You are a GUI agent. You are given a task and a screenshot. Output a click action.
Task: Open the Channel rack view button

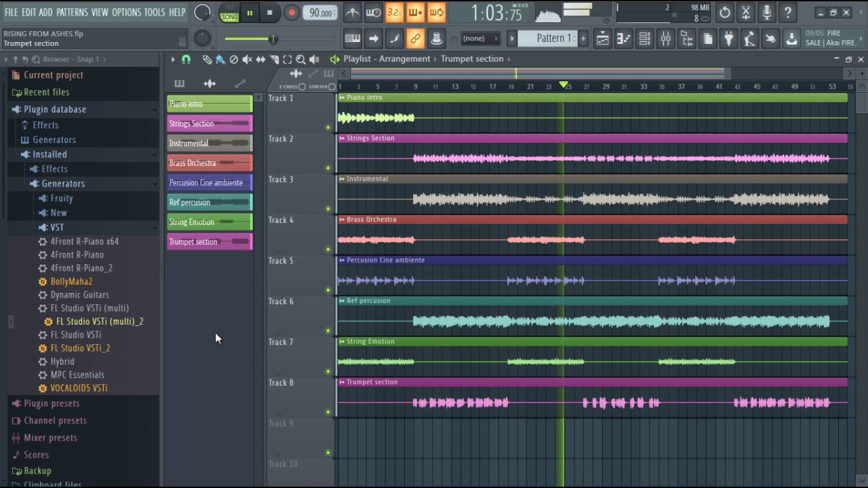pos(644,39)
